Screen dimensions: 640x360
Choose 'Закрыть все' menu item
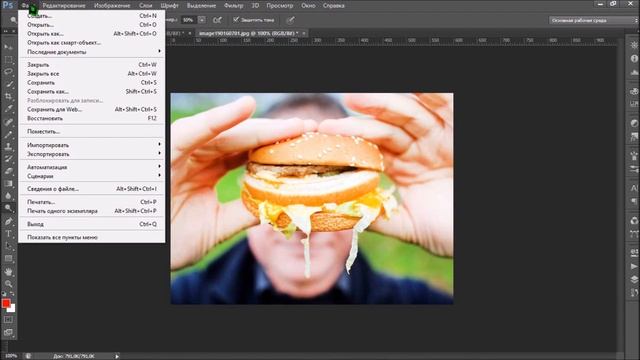tap(92, 73)
